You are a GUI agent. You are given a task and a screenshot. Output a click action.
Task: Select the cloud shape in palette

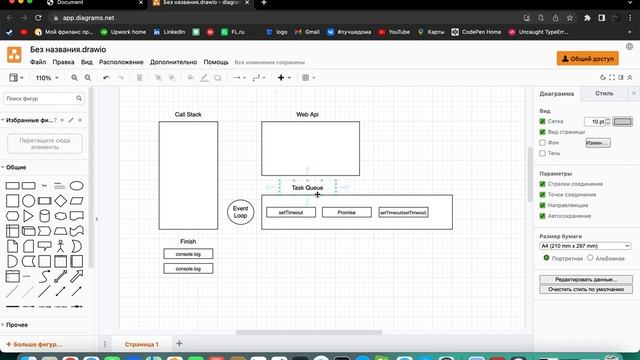[60, 216]
